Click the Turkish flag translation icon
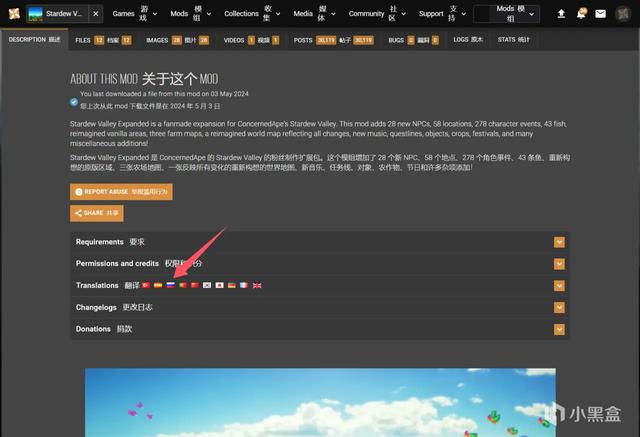The height and width of the screenshot is (437, 640). pyautogui.click(x=146, y=285)
